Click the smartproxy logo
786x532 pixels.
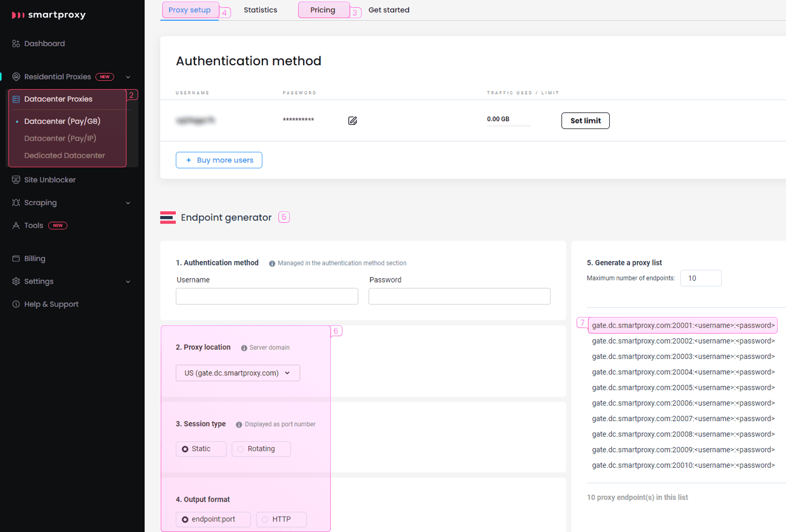pyautogui.click(x=48, y=15)
